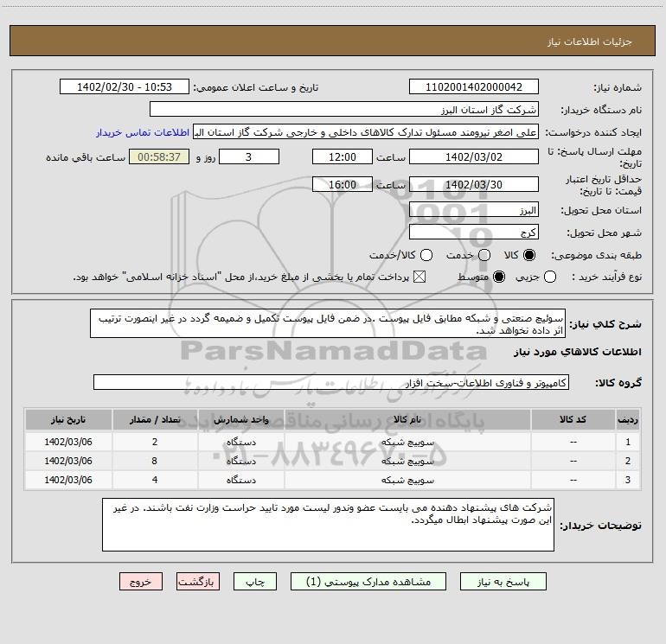
Task: Click the نام کالا column header
Action: pos(407,420)
